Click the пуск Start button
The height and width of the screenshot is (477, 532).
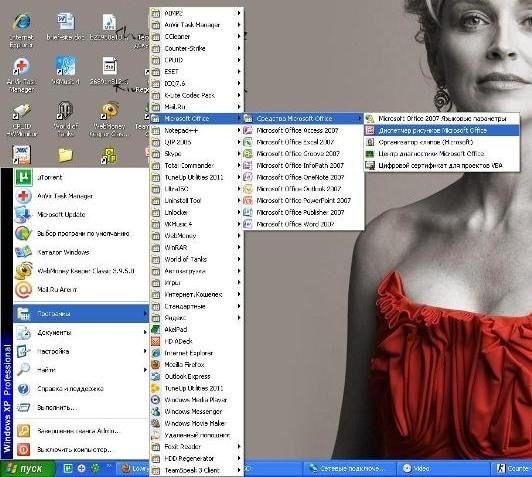[x=27, y=469]
